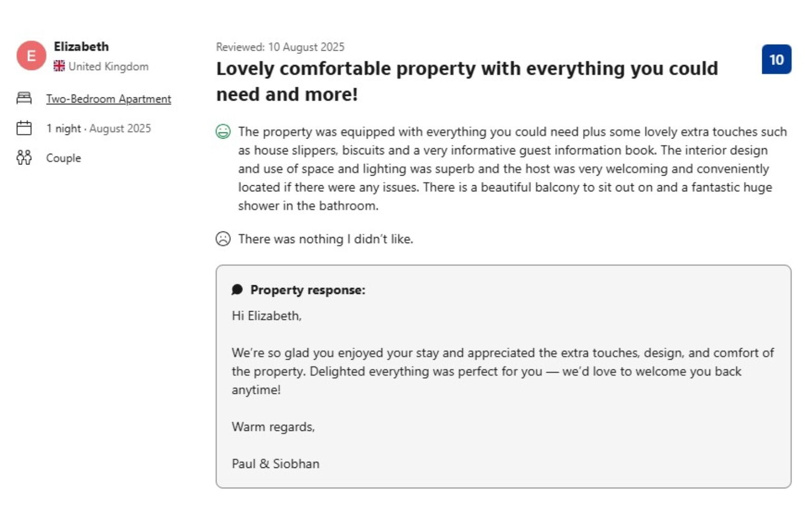812x507 pixels.
Task: Click the green smiley positive review icon
Action: click(223, 132)
